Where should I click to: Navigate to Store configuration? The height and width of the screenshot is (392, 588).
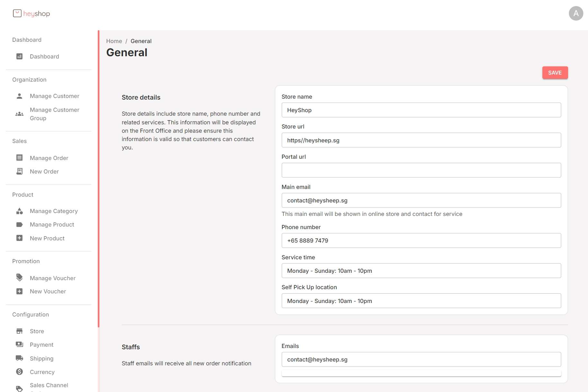coord(37,331)
